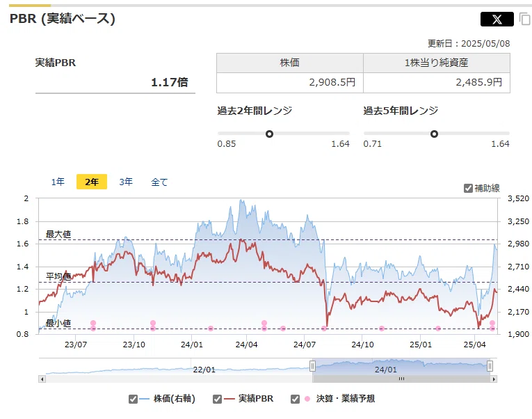This screenshot has height=419, width=532.
Task: Click the navigator scrollbar thumb grip
Action: (401, 379)
